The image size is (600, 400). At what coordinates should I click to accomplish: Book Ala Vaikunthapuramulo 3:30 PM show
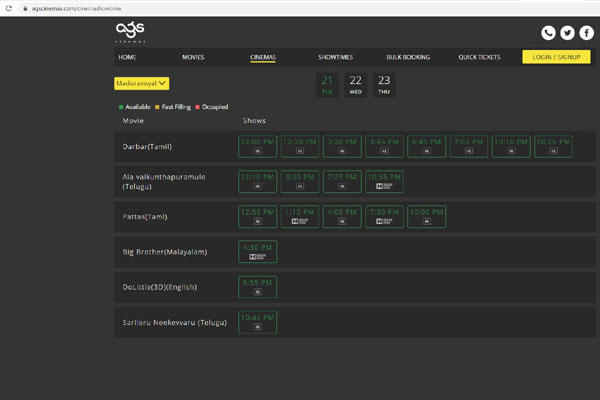pos(300,181)
